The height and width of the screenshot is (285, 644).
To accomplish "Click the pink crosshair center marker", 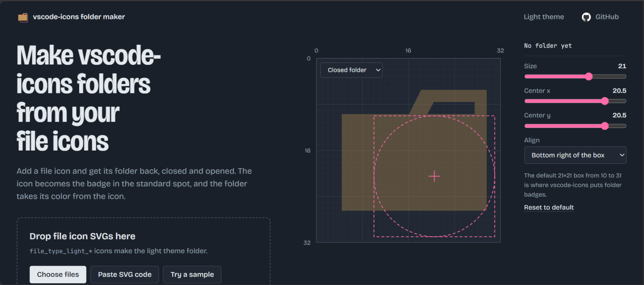I will pyautogui.click(x=434, y=176).
